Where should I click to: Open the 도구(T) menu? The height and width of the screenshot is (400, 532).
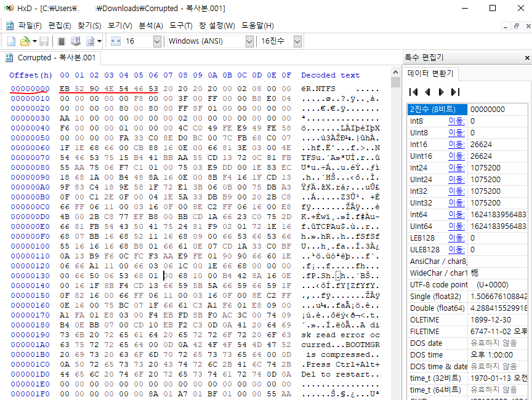pos(181,25)
